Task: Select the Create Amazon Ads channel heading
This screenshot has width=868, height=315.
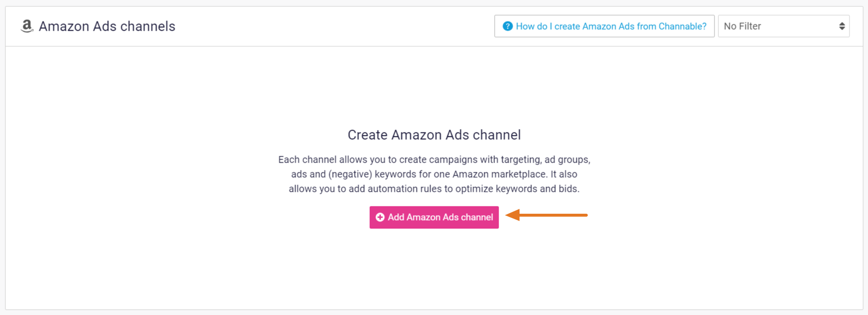Action: pyautogui.click(x=434, y=135)
